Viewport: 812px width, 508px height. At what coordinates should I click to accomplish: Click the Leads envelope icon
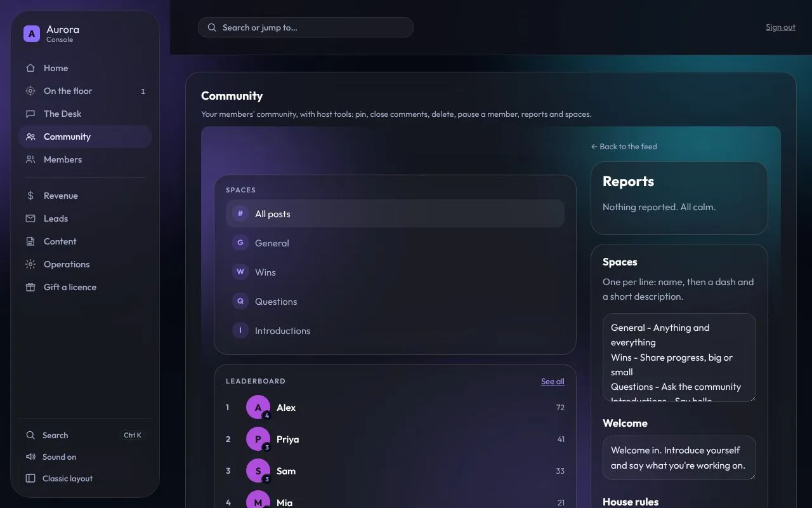(30, 218)
